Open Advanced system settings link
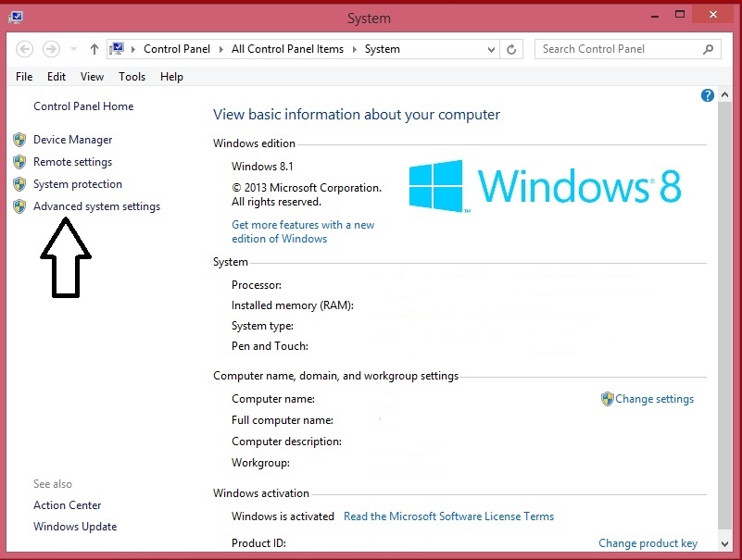The image size is (742, 560). (96, 206)
